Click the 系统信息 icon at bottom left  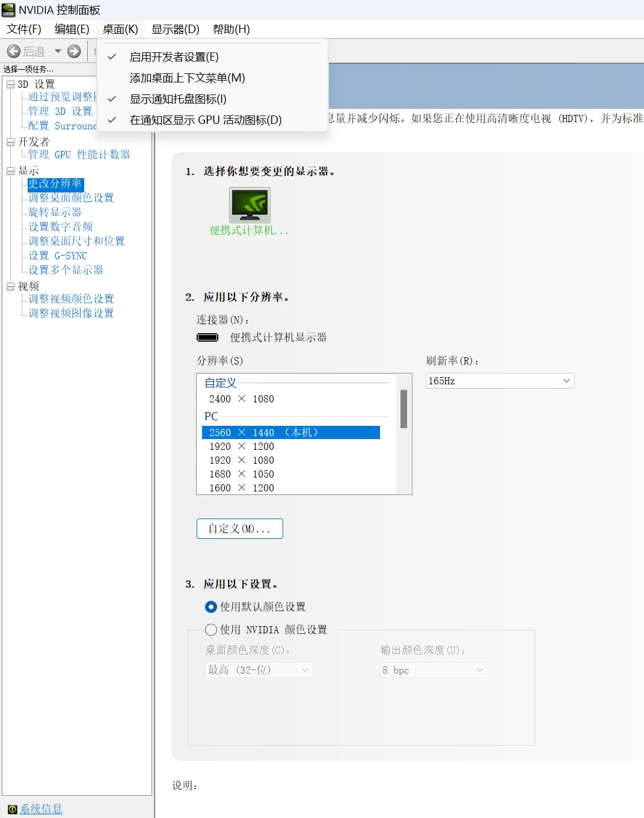13,809
